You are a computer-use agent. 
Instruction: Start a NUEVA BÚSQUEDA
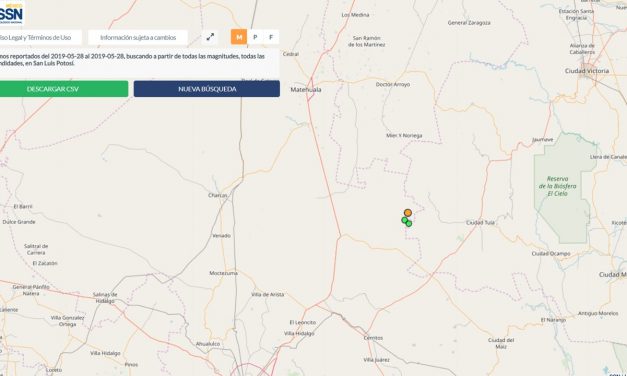pyautogui.click(x=207, y=89)
